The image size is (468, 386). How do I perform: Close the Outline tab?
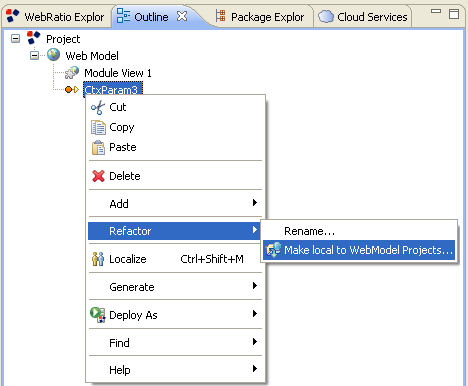(182, 16)
